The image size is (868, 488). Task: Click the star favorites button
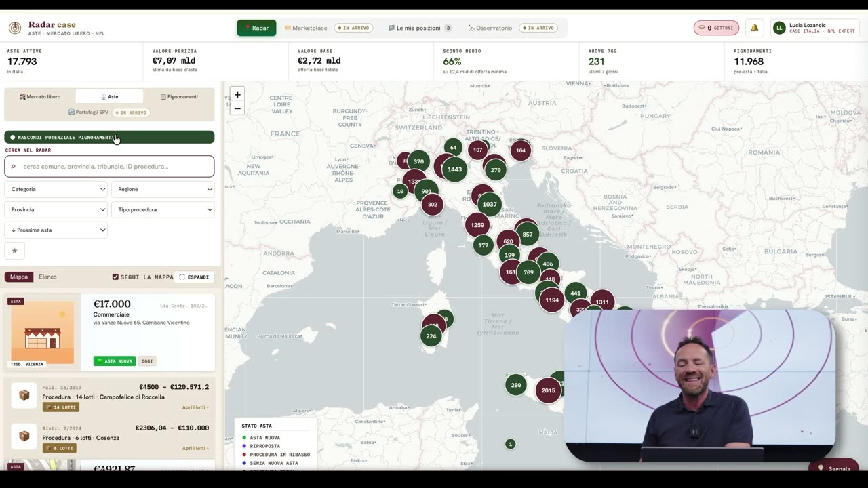point(14,251)
